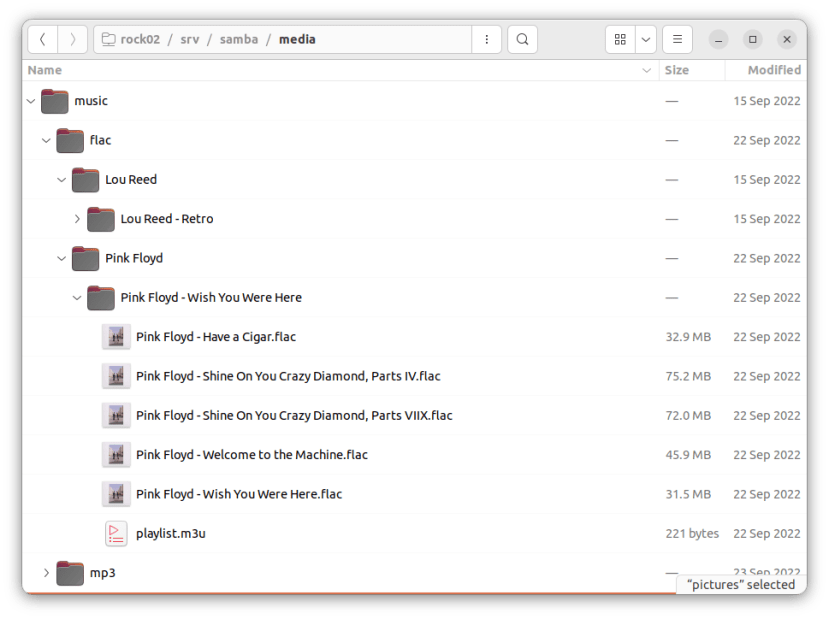Click the Wish You Were Here folder icon
The image size is (829, 619).
pyautogui.click(x=100, y=298)
